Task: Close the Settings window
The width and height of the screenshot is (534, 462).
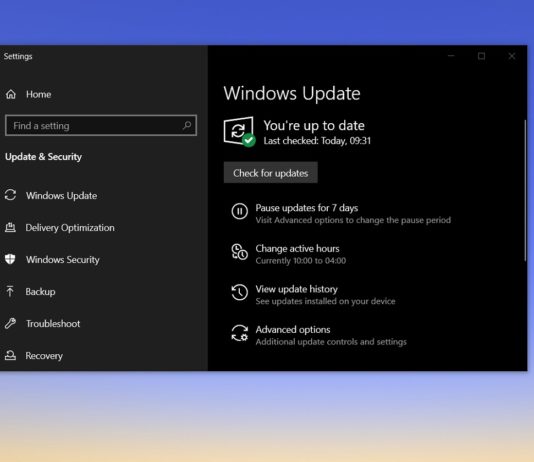Action: [512, 56]
